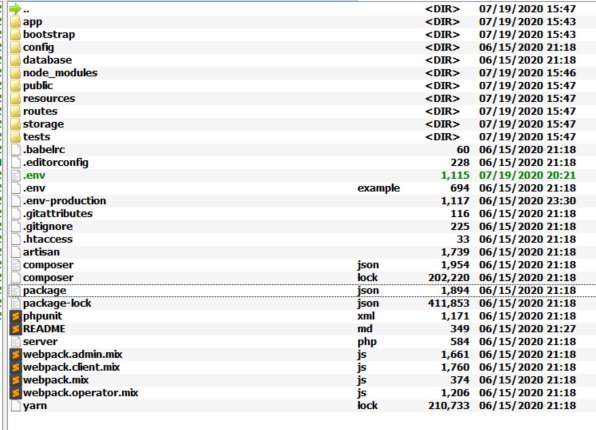Click the file icon beside .editorconfig
Viewport: 596px width, 430px height.
coord(16,163)
